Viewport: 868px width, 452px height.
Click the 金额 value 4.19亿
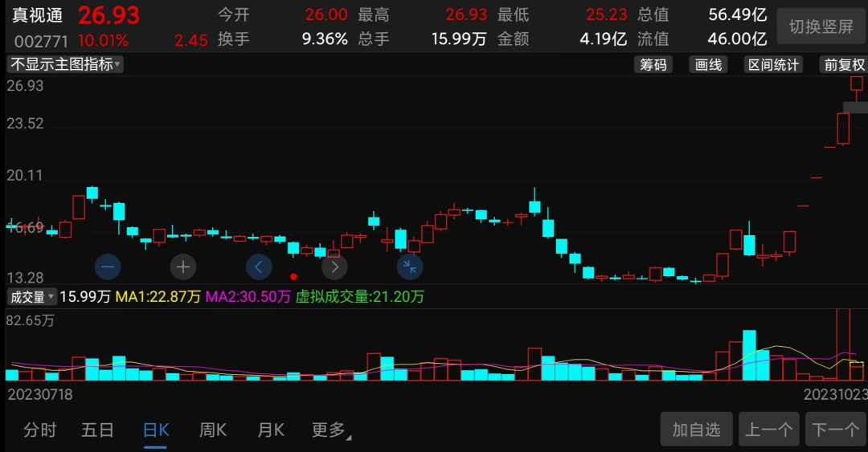(604, 39)
